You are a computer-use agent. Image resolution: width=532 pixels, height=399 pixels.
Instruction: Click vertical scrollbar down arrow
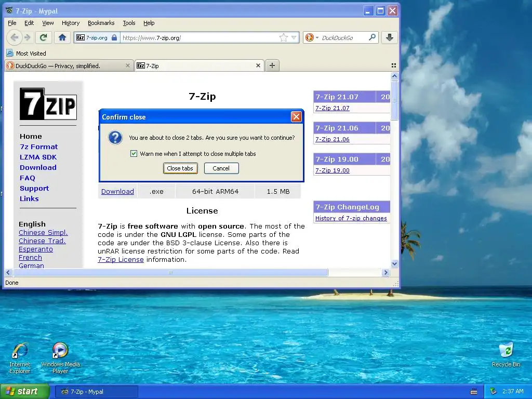click(x=394, y=263)
